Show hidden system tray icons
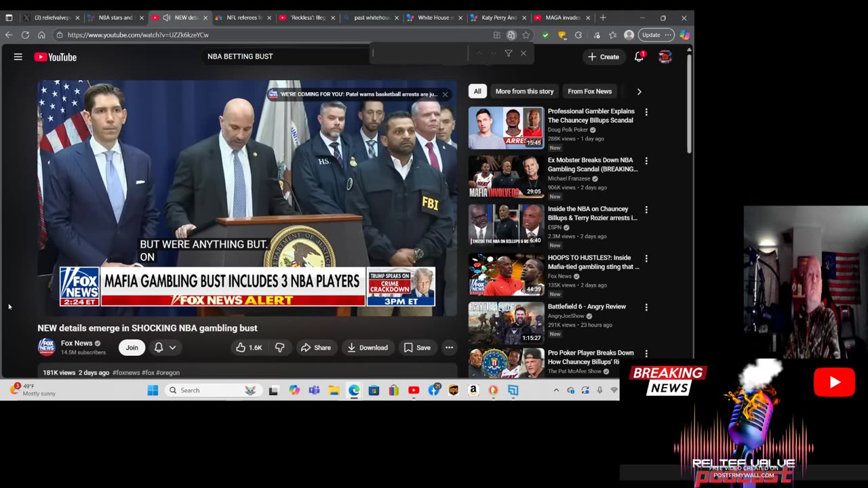 (x=556, y=390)
